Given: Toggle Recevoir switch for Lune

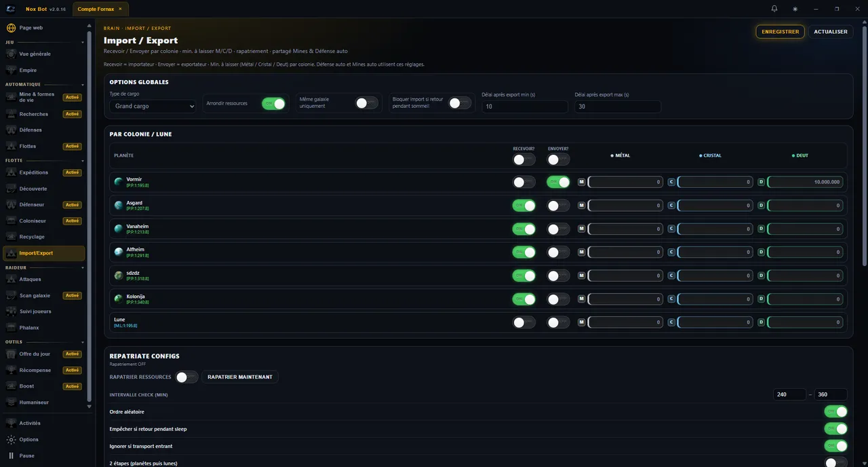Looking at the screenshot, I should click(x=524, y=322).
